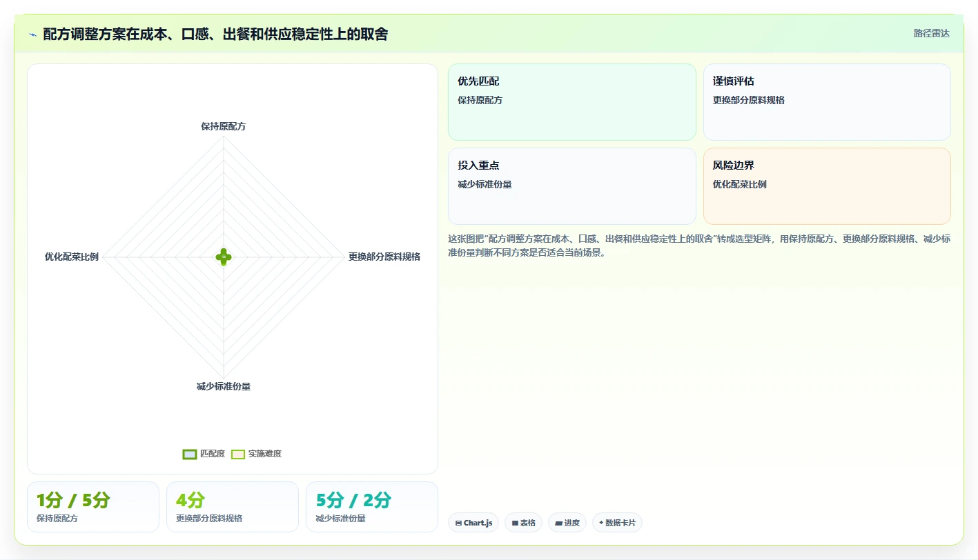Toggle the 实施难度 legend item
The width and height of the screenshot is (978, 560).
coord(256,454)
